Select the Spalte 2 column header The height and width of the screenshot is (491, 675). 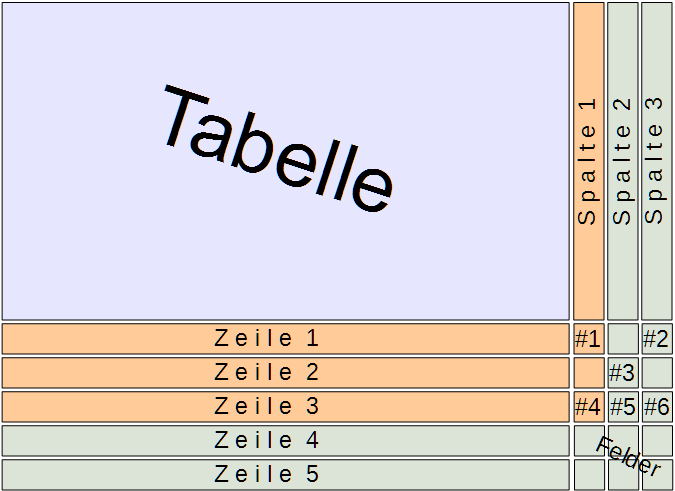(622, 161)
